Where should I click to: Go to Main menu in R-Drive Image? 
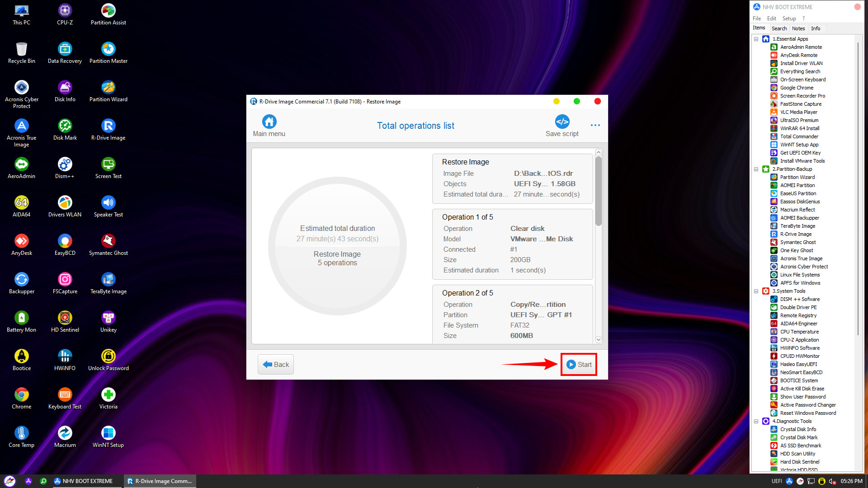(269, 126)
